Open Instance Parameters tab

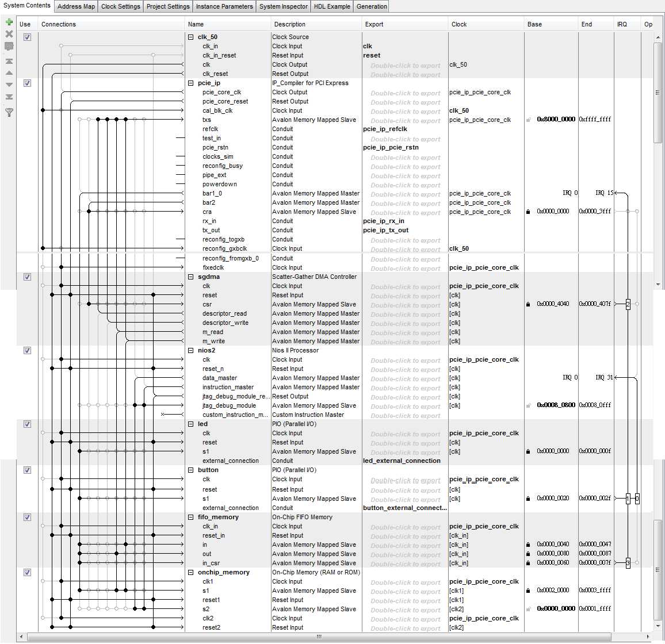tap(224, 6)
